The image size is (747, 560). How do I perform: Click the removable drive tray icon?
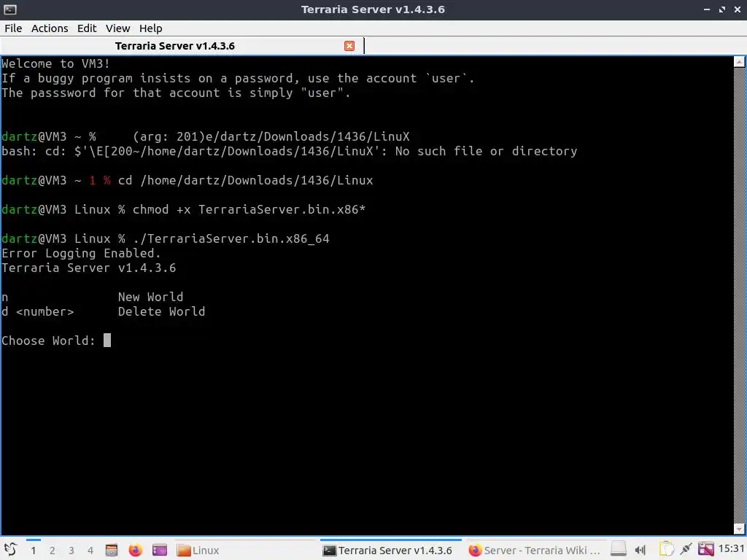619,550
